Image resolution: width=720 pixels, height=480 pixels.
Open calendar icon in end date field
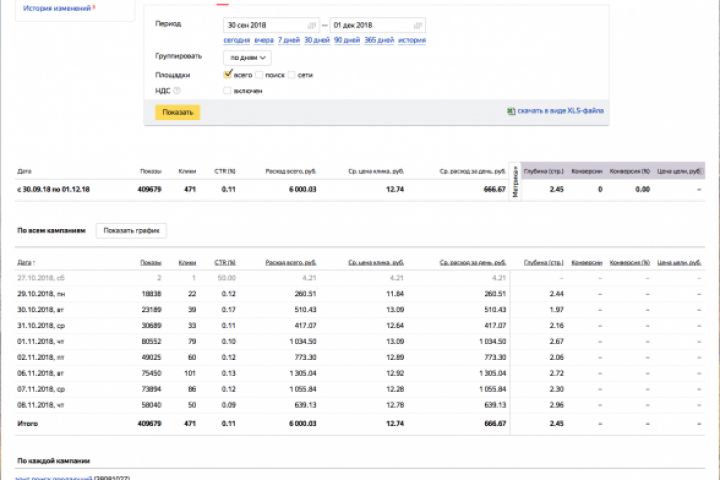418,23
